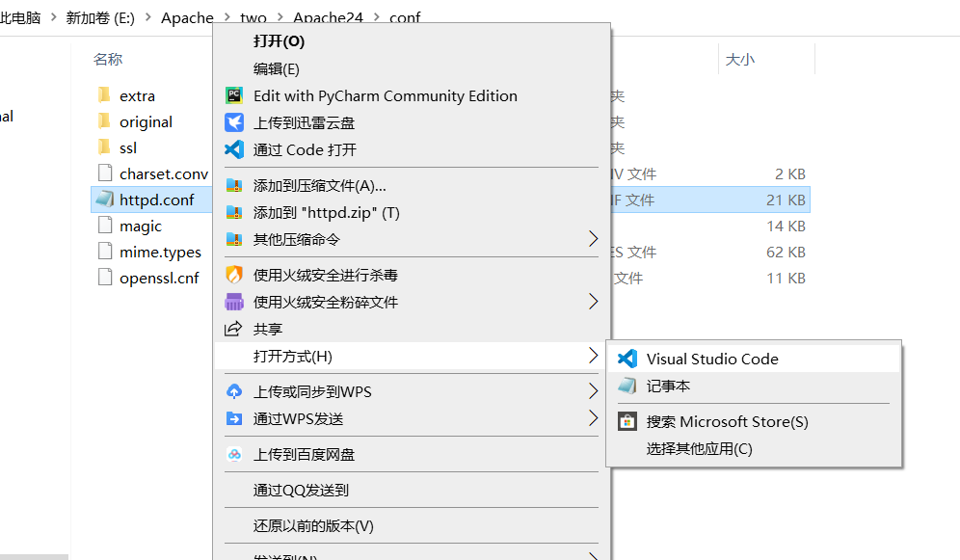Open httpd.conf with PyCharm Community Edition
Viewport: 960px width, 560px height.
[386, 95]
